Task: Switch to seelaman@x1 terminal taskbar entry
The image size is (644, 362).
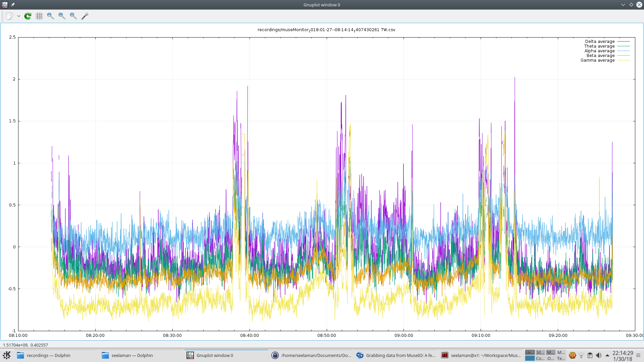Action: (x=481, y=355)
